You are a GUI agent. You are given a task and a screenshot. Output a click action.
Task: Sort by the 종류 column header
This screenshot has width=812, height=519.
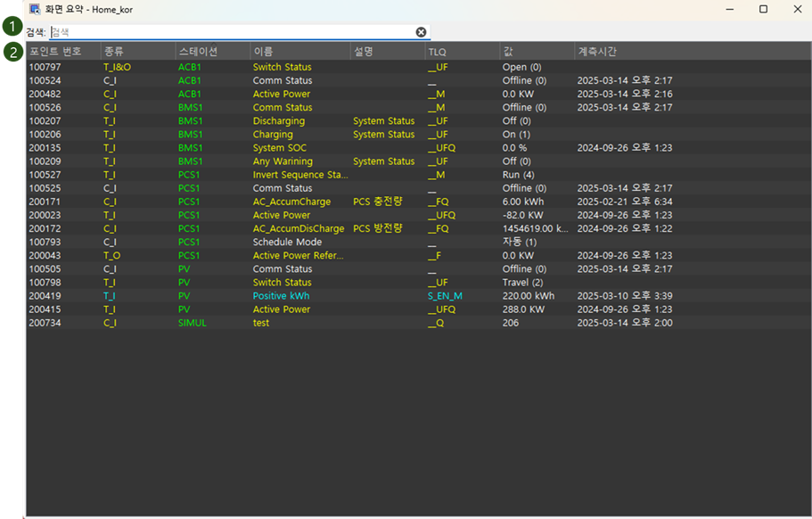pos(114,52)
